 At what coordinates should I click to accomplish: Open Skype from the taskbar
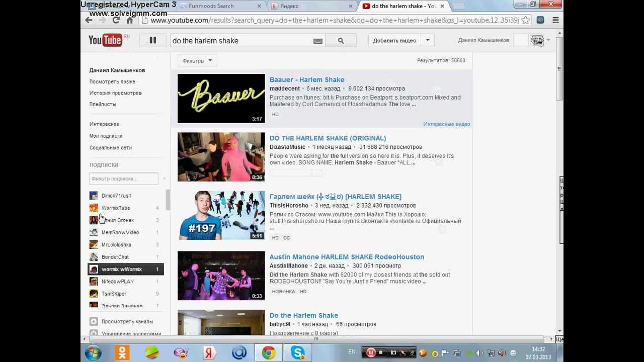pyautogui.click(x=297, y=353)
